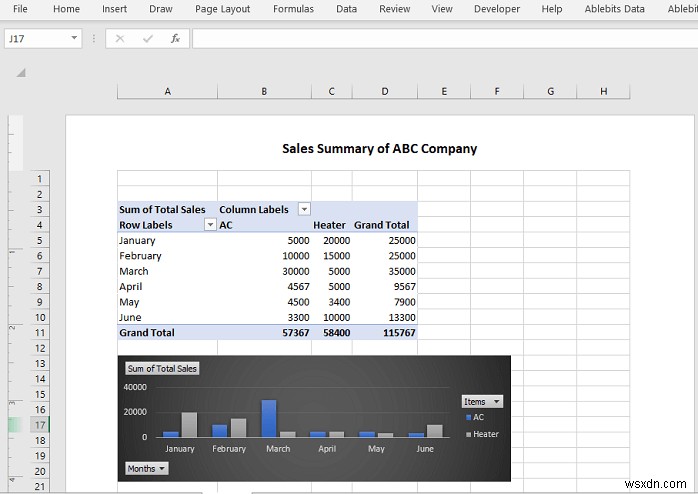698x494 pixels.
Task: Click the Name Box showing J17
Action: [x=37, y=39]
